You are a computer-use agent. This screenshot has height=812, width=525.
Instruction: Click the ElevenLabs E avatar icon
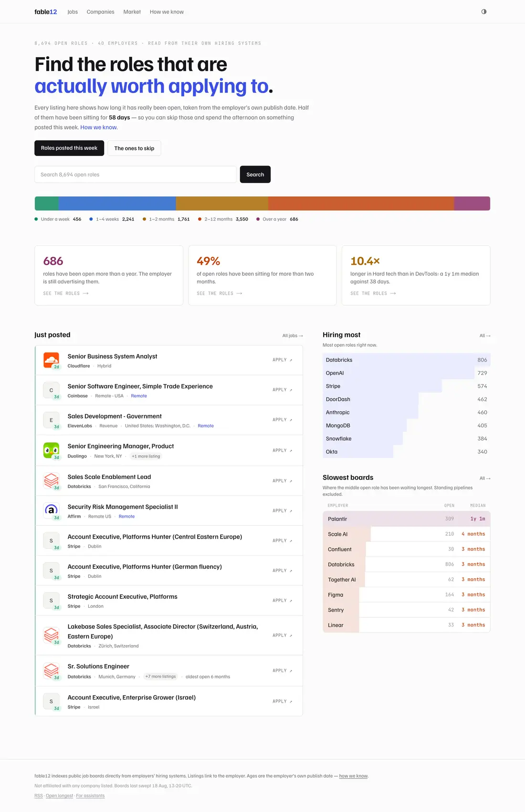(51, 420)
